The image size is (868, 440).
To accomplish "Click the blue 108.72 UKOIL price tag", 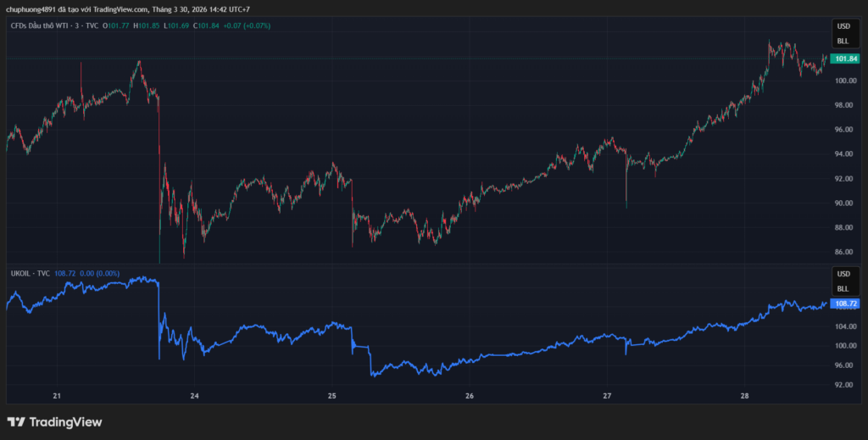I will click(x=846, y=303).
